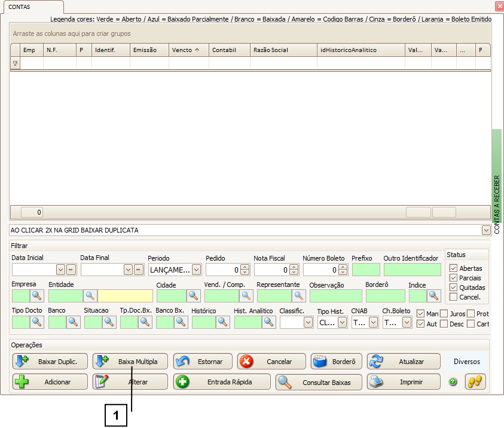Expand the Periodo dropdown
The image size is (504, 428).
pos(196,270)
